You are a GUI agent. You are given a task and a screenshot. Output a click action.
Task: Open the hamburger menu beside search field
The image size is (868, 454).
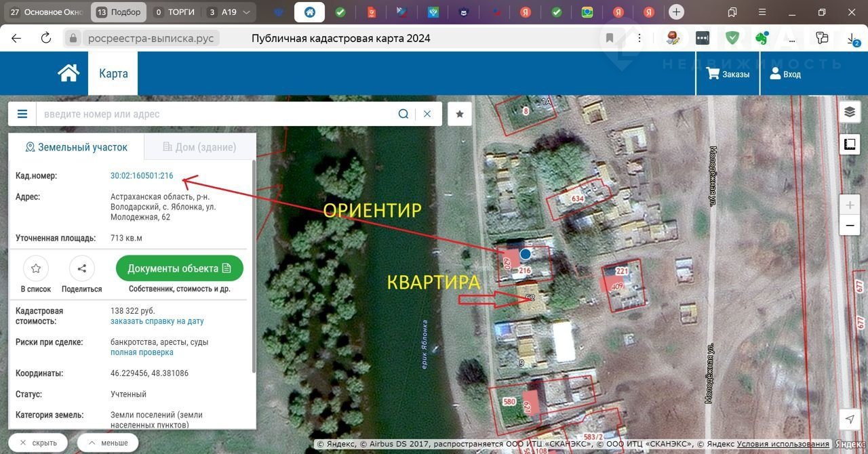[x=22, y=114]
